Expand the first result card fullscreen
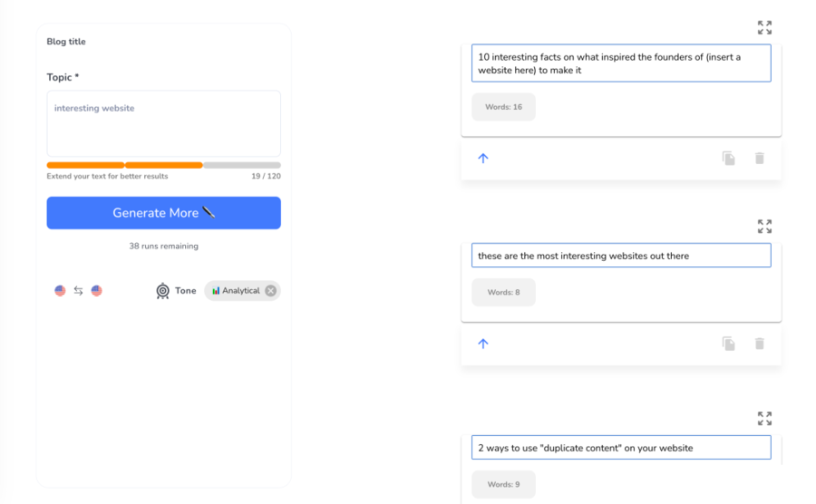This screenshot has height=504, width=816. tap(764, 27)
